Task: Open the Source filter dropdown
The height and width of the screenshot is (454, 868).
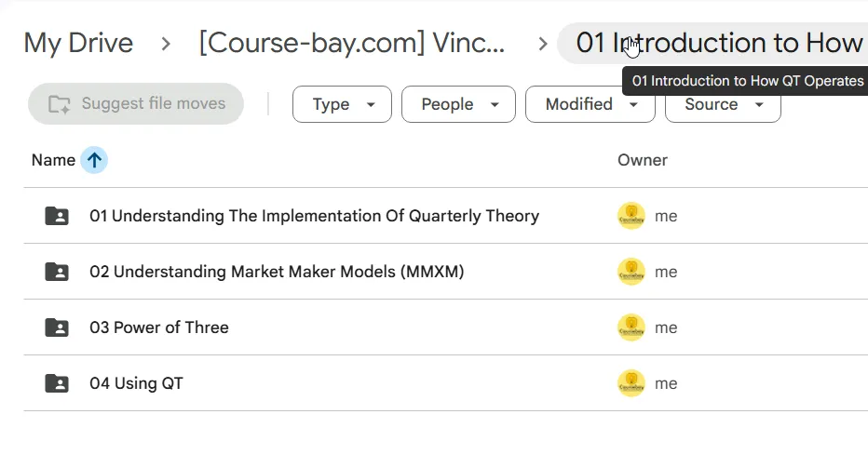Action: pyautogui.click(x=723, y=104)
